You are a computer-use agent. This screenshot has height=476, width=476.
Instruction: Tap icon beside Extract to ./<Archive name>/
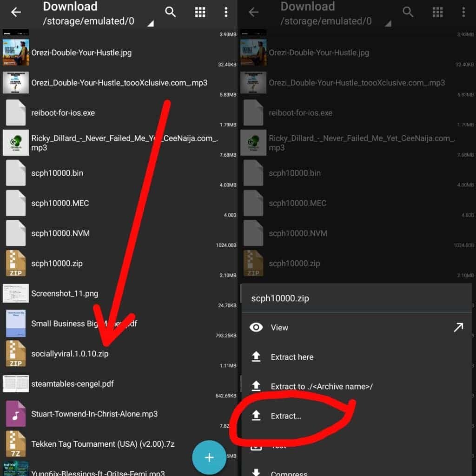click(x=256, y=386)
